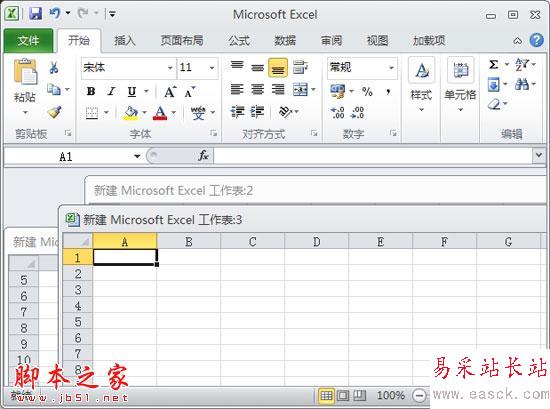Viewport: 550px width, 409px height.
Task: Open Customize Quick Access Toolbar arrow
Action: 112,14
